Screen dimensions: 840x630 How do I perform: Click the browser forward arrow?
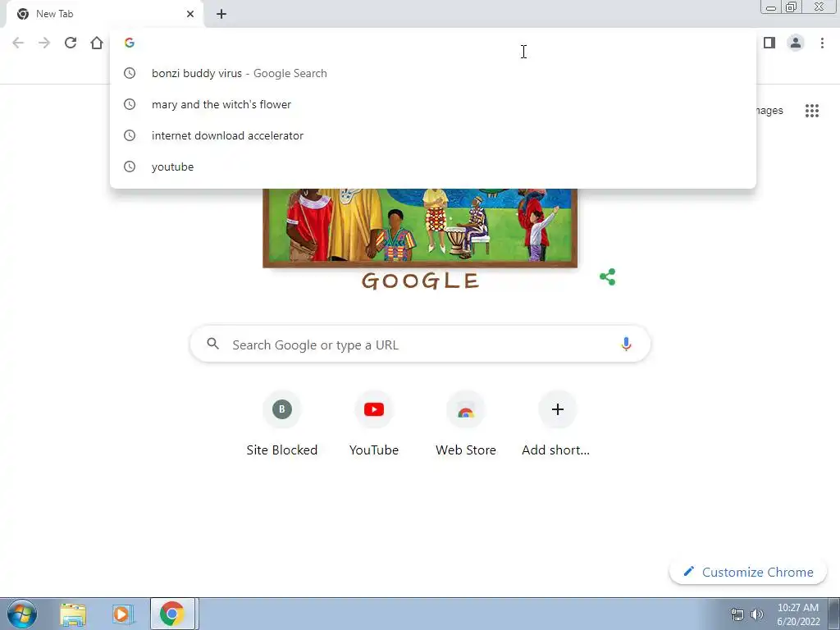click(x=44, y=43)
